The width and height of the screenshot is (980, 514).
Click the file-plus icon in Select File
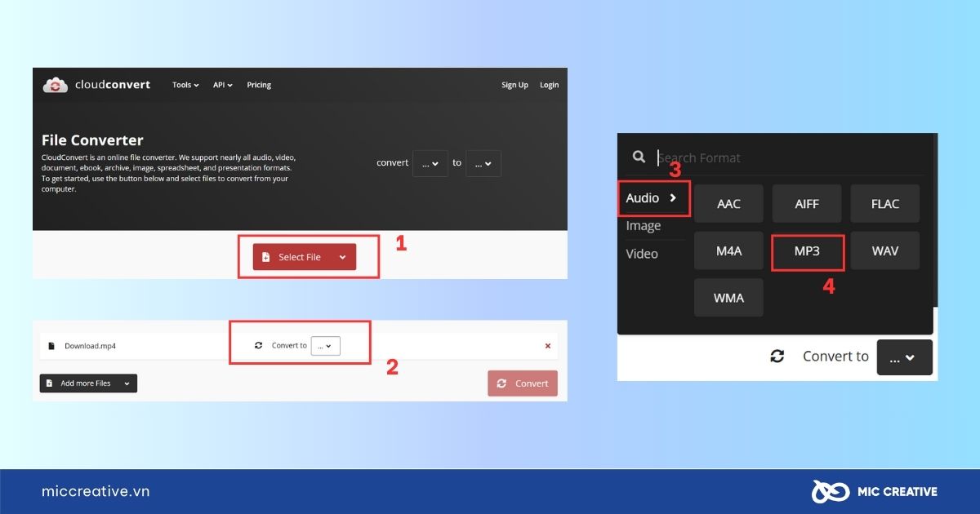(265, 257)
